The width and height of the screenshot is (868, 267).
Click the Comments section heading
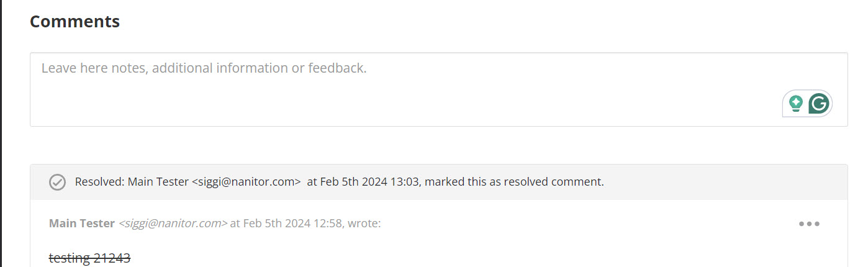click(x=75, y=22)
